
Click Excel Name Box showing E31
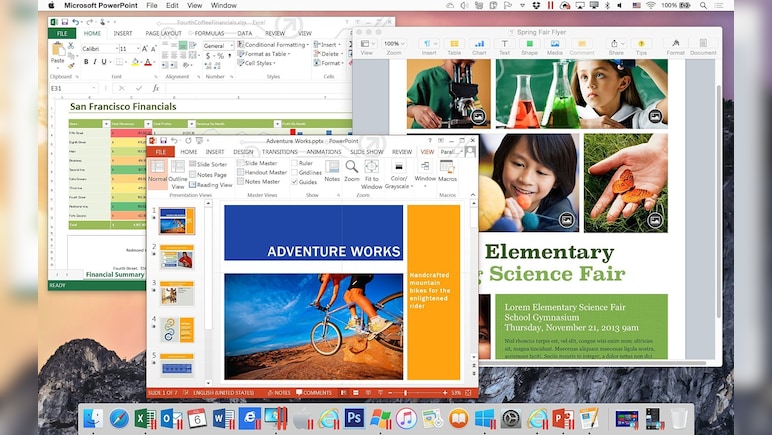point(74,88)
